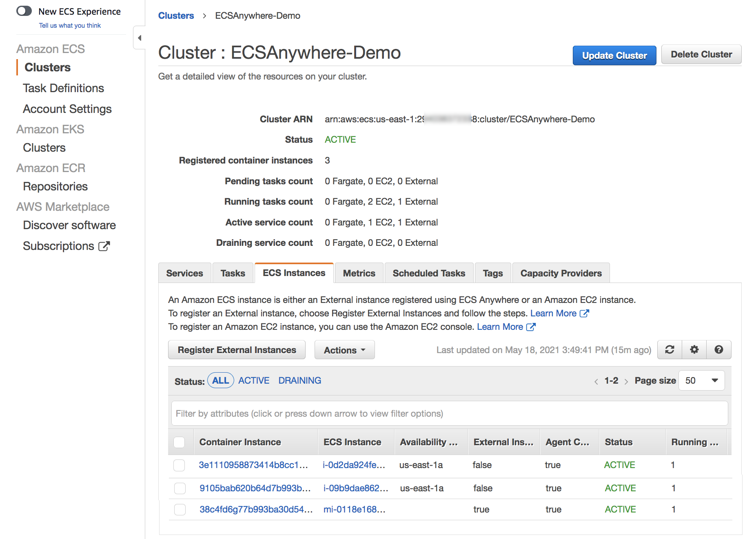The image size is (756, 539).
Task: Open the Page size dropdown
Action: [701, 381]
